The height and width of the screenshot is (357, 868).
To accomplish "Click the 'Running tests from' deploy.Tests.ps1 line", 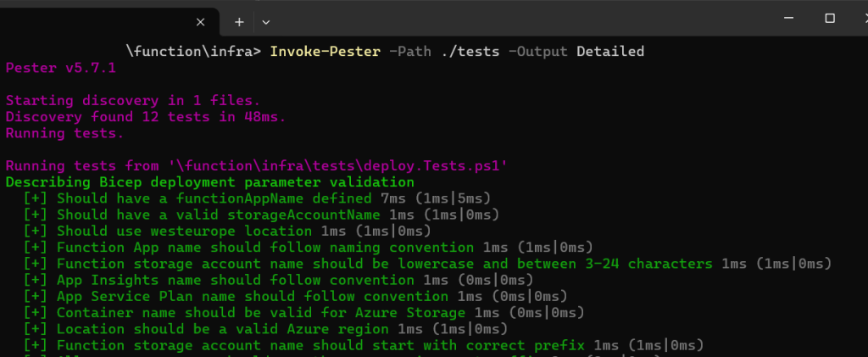I will 256,165.
